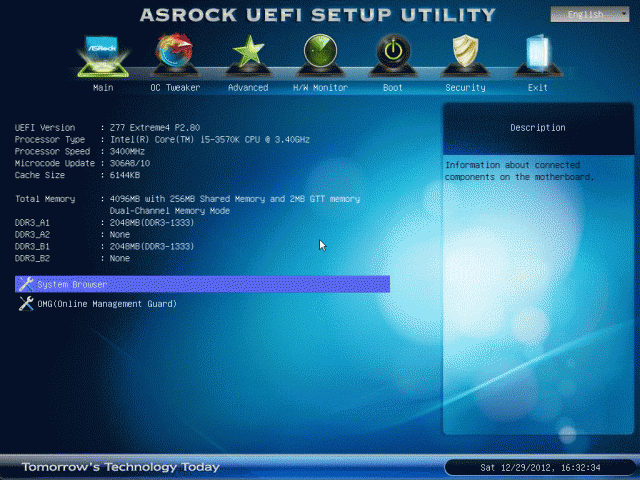Switch to the Main tab label

point(103,88)
